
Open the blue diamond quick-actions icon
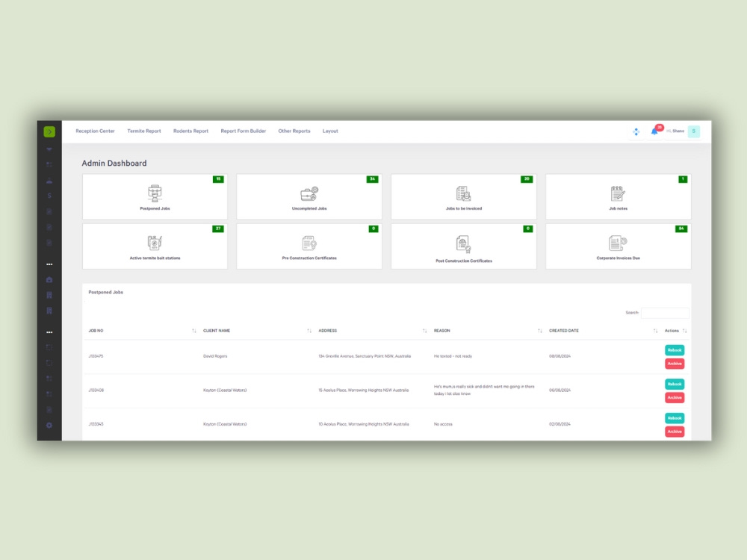coord(636,131)
